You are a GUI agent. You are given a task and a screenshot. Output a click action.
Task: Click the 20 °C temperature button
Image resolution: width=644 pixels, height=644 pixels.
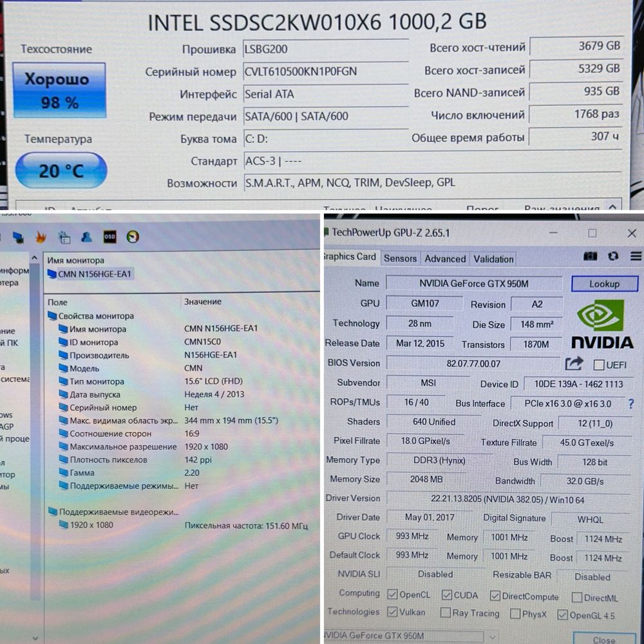(x=61, y=171)
